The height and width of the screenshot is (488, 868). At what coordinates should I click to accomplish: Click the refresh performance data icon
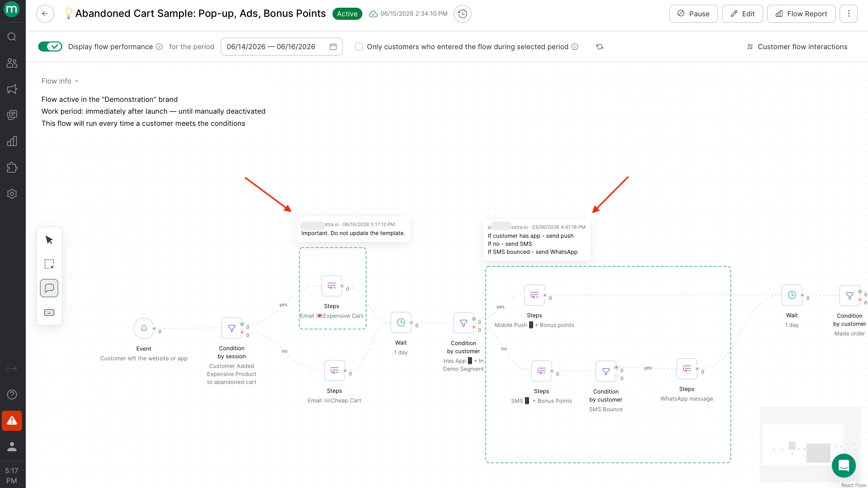(599, 47)
